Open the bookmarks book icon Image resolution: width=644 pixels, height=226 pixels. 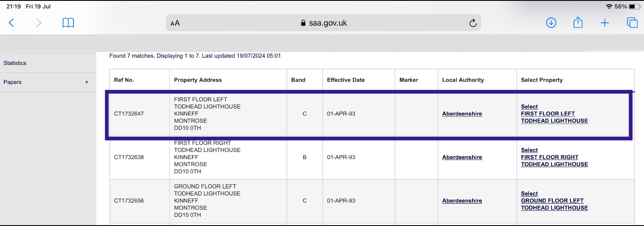(68, 23)
